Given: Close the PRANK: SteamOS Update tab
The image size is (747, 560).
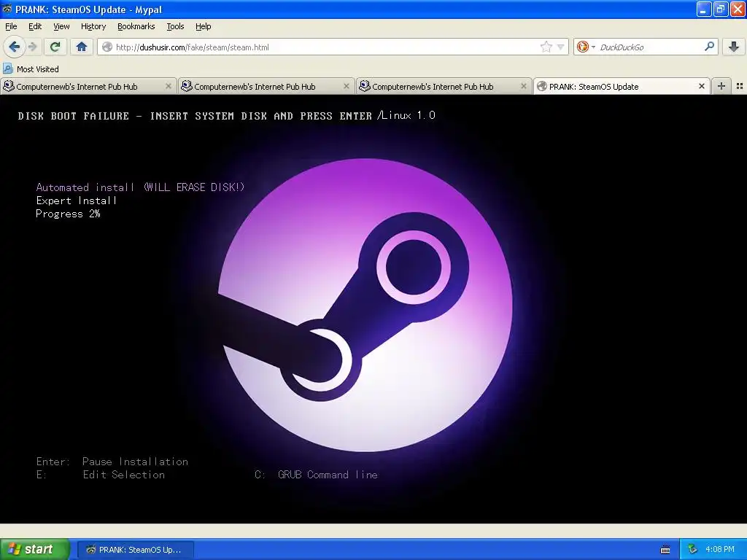Looking at the screenshot, I should coord(701,86).
